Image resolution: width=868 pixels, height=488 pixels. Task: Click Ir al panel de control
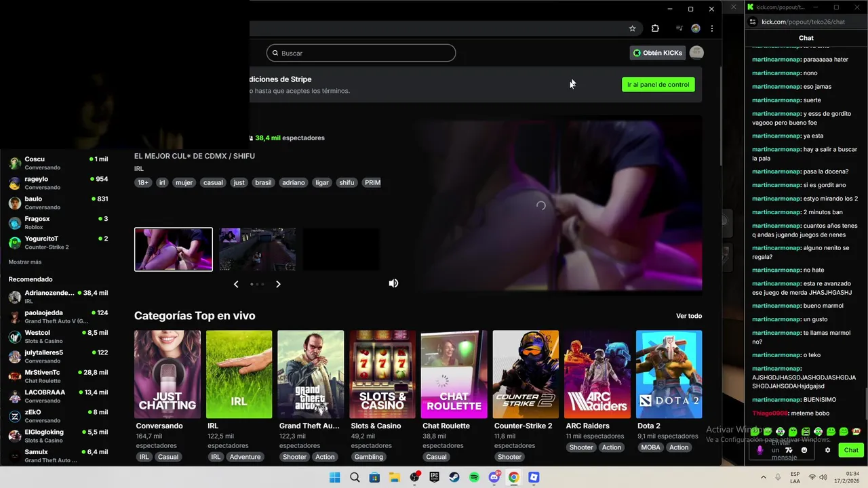(658, 85)
